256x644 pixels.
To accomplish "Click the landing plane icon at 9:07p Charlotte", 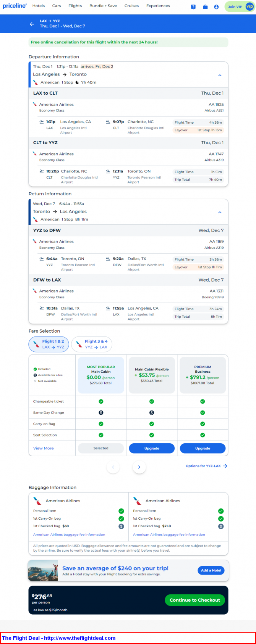I will pyautogui.click(x=108, y=122).
